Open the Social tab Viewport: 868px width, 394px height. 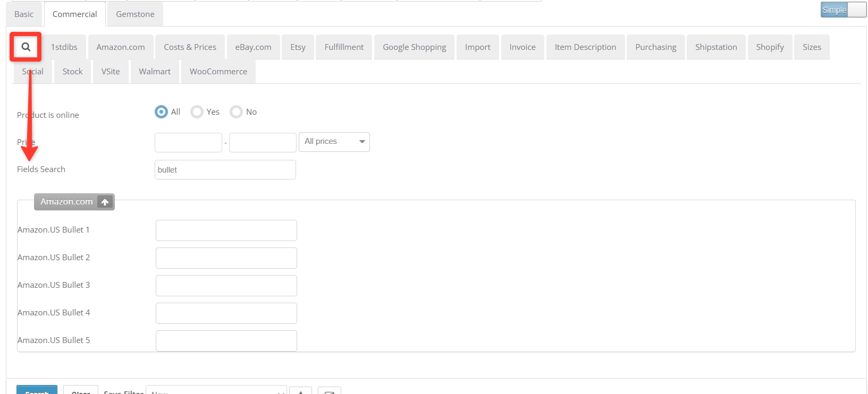coord(33,72)
